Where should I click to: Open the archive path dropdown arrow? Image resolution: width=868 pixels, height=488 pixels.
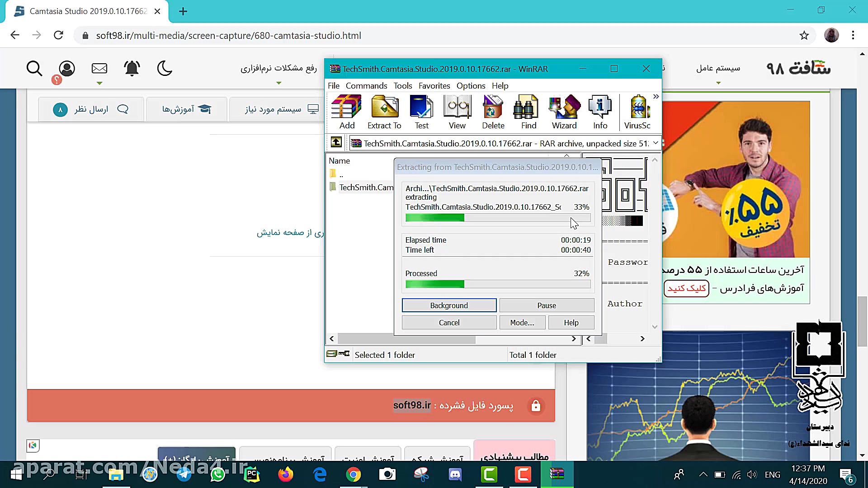655,143
